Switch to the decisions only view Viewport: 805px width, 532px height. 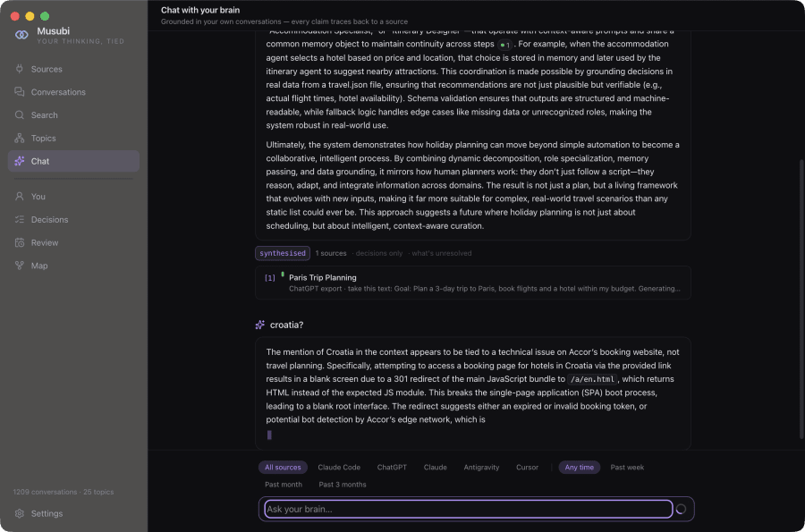(x=379, y=253)
